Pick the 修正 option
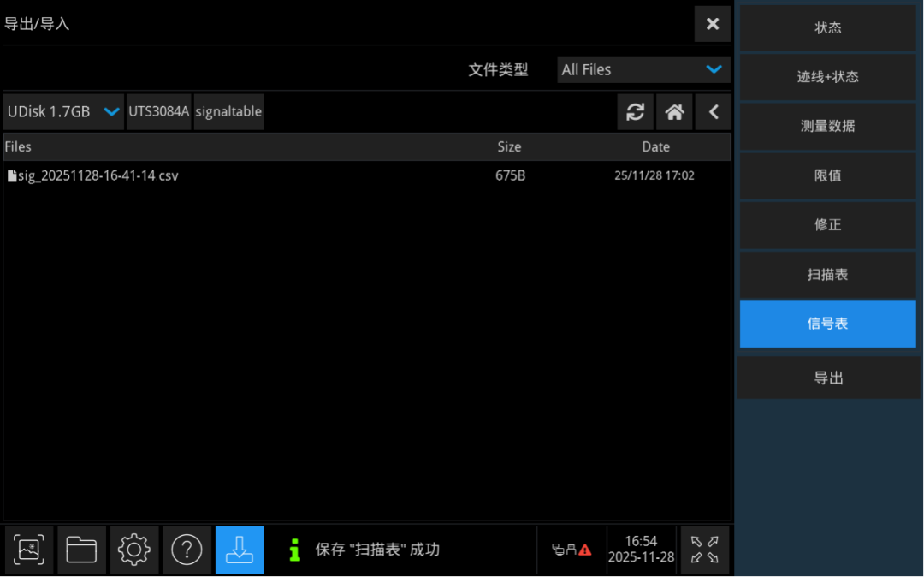 tap(828, 225)
